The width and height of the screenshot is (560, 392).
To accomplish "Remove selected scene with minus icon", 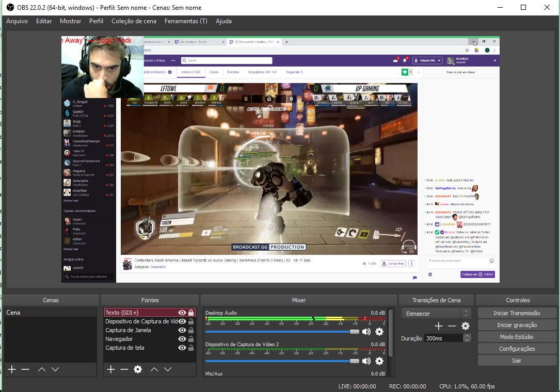I will [25, 369].
